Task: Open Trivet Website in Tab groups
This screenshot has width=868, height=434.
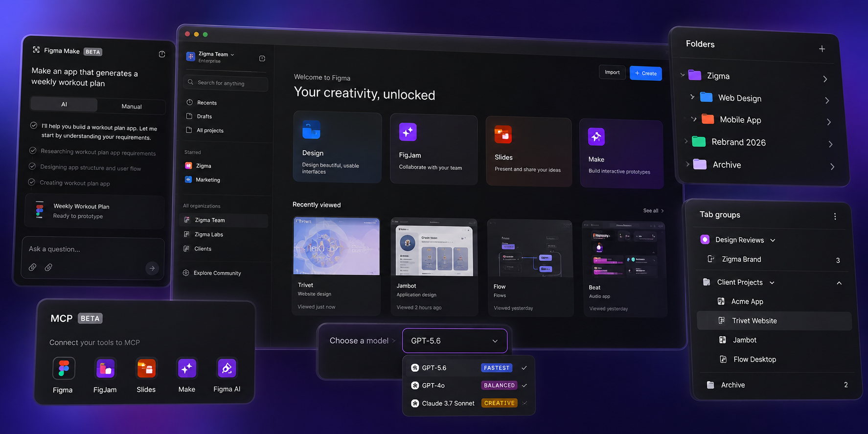Action: (774, 321)
